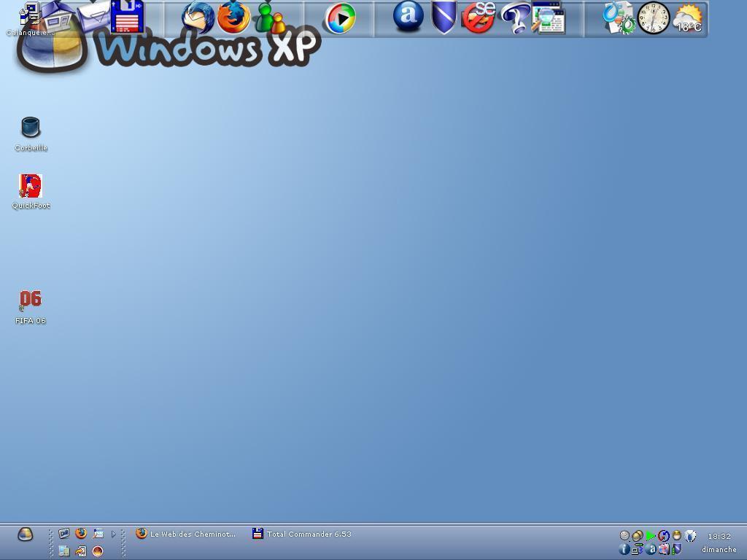Click the 18:32 clock in system tray
Viewport: 747px width, 560px height.
coord(719,536)
